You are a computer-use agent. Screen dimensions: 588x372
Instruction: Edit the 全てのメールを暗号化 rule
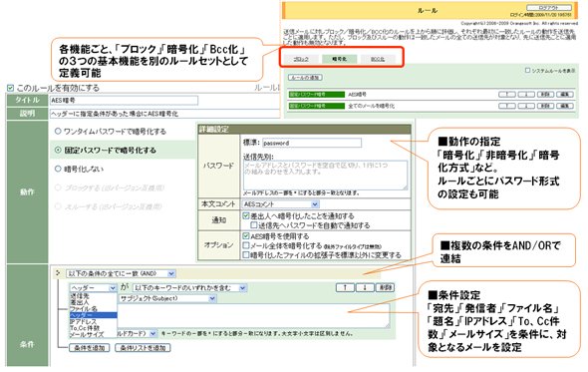pos(564,106)
